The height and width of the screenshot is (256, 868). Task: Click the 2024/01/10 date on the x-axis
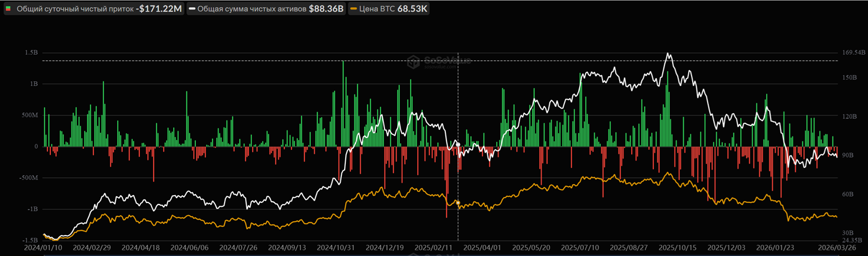43,248
